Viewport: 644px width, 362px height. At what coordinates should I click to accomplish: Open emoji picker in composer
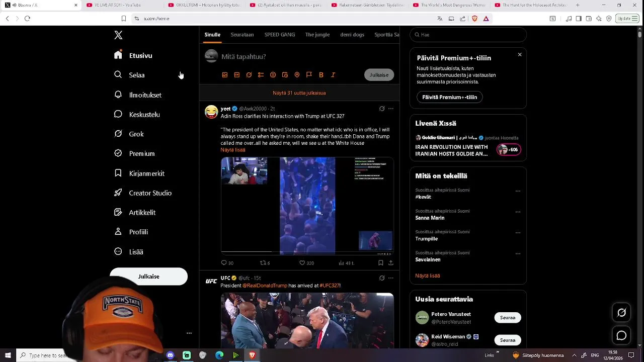273,75
